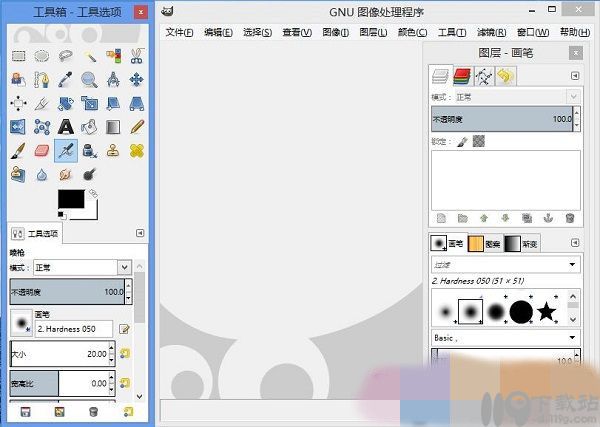Select the Paths tool
The width and height of the screenshot is (600, 427).
click(42, 80)
